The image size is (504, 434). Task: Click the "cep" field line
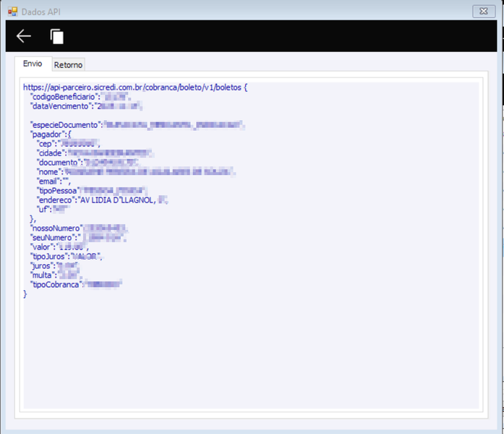68,143
